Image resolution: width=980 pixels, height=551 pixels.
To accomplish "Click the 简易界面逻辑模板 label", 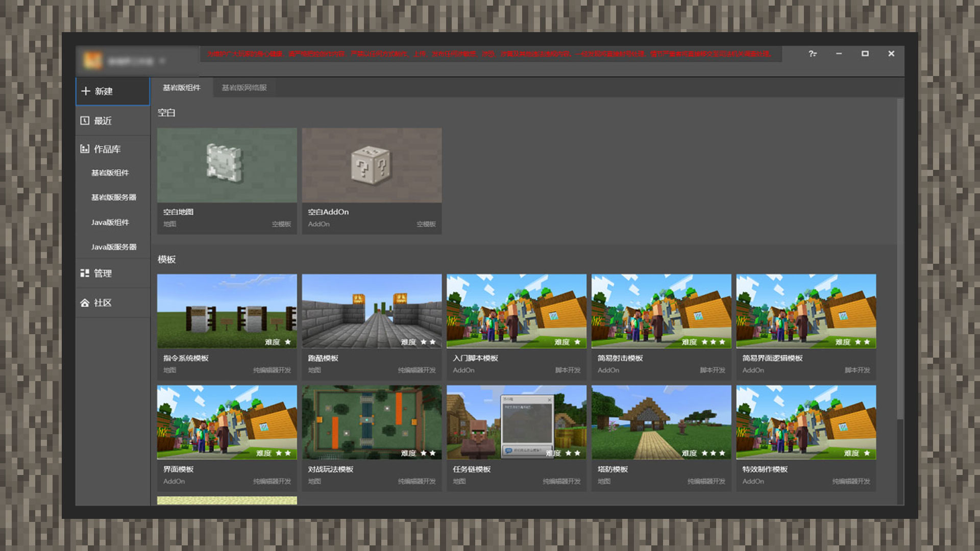I will pos(772,358).
